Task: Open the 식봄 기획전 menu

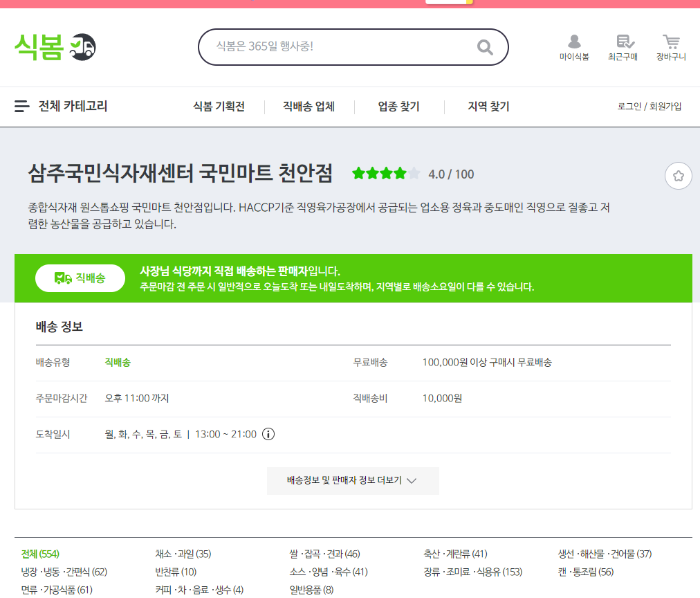Action: tap(219, 107)
